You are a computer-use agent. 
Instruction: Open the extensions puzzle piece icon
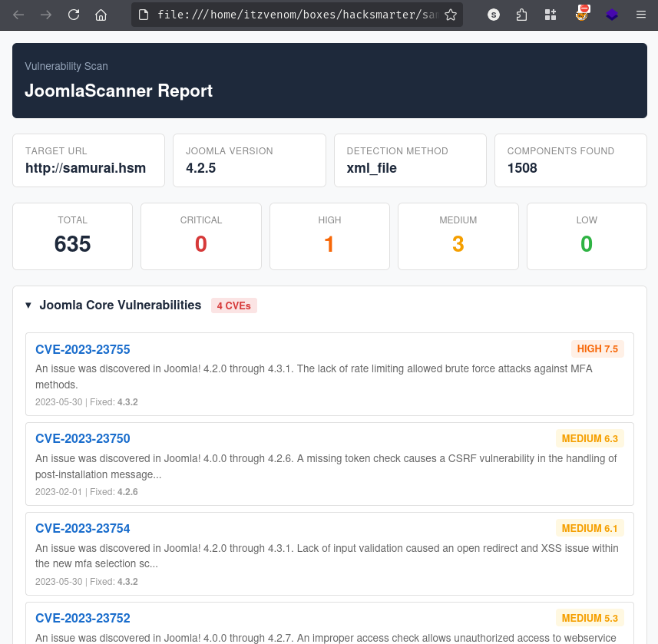[x=522, y=15]
